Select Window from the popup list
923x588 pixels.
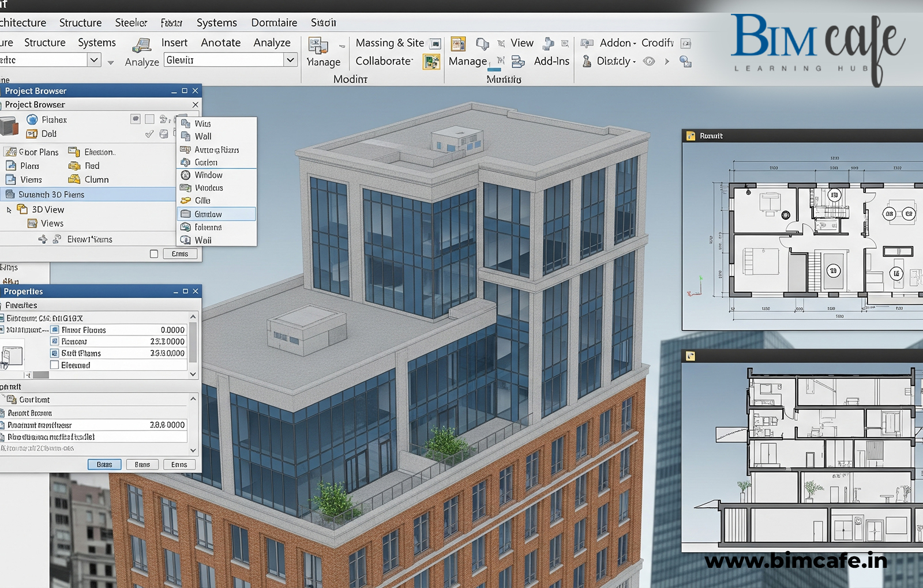208,175
